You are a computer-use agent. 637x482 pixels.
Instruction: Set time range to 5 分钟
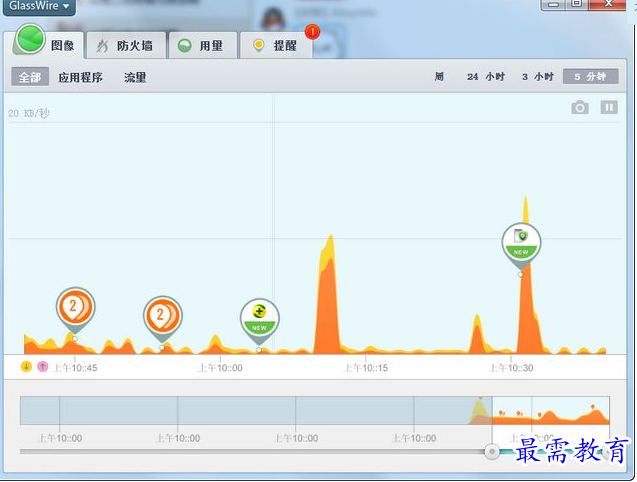[x=591, y=76]
